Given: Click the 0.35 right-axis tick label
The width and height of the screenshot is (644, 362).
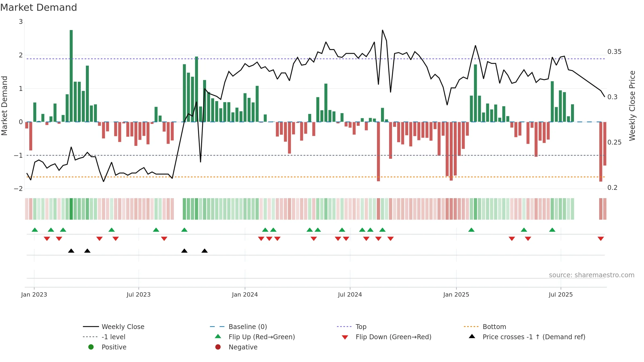Looking at the screenshot, I should [614, 52].
